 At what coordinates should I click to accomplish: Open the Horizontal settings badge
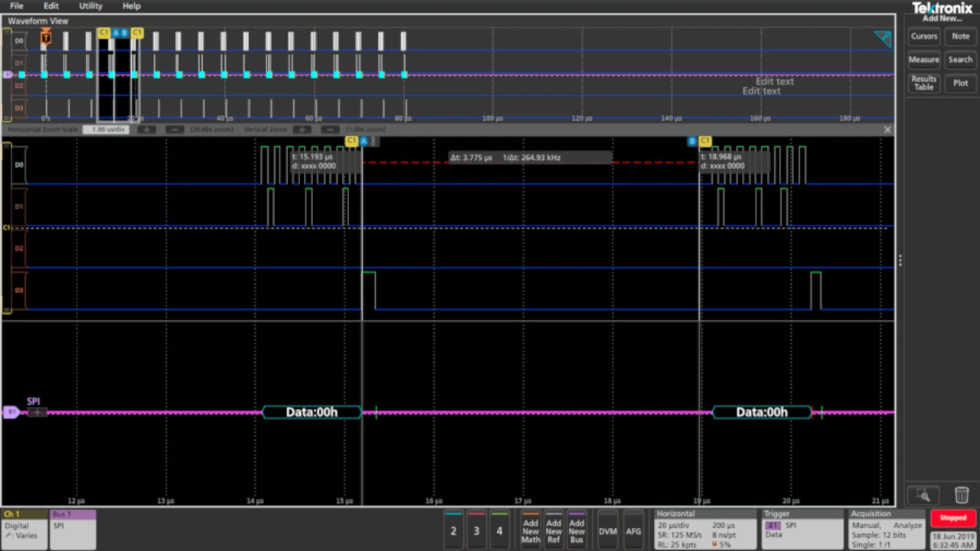click(x=704, y=529)
